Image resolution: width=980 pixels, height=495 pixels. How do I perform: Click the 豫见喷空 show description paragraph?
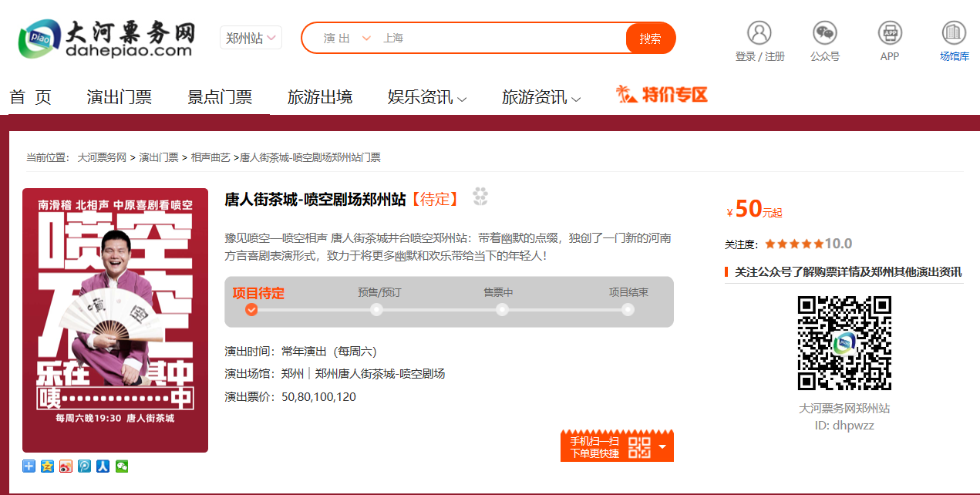[448, 246]
